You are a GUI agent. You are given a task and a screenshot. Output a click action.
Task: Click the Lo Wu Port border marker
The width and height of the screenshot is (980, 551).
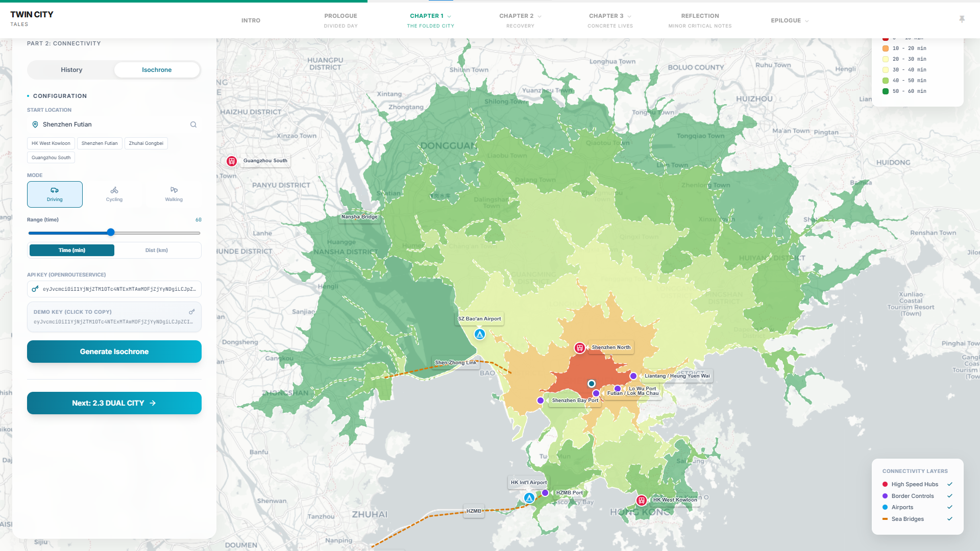coord(618,389)
